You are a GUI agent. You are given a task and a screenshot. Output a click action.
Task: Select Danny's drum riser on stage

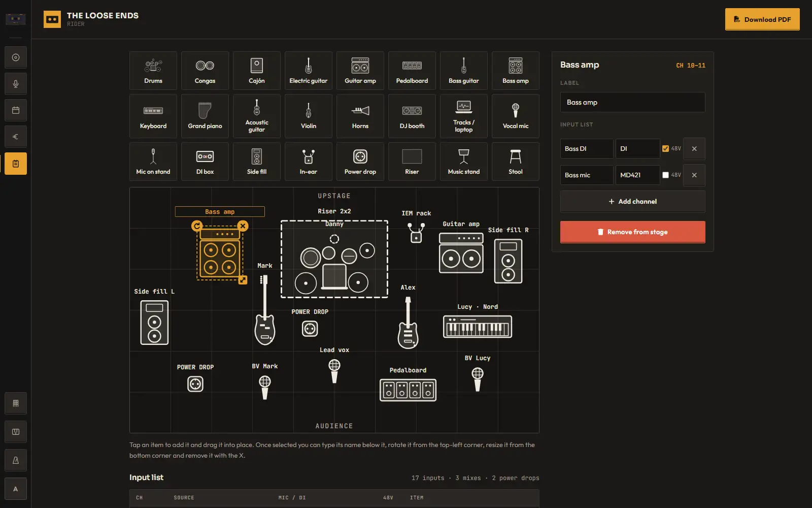click(334, 259)
